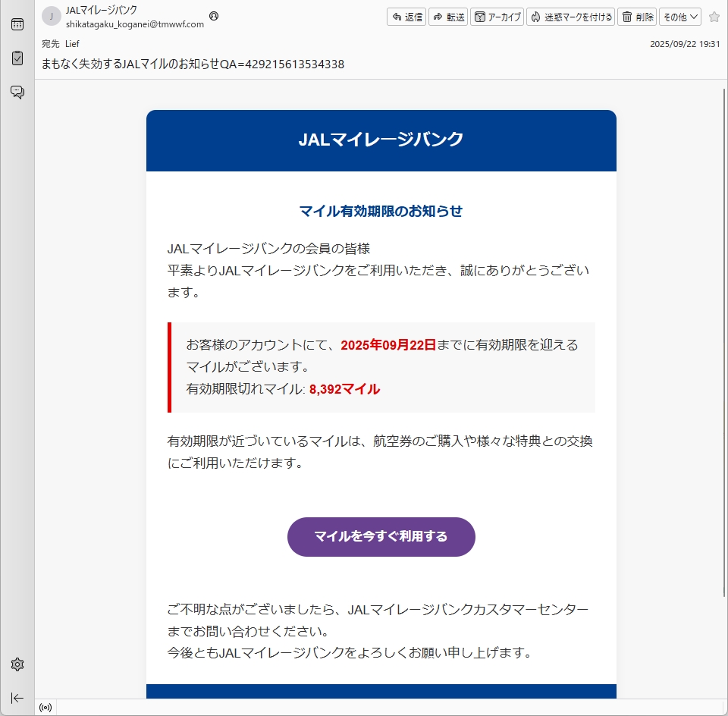Star this message
Viewport: 728px width, 716px height.
pos(714,17)
